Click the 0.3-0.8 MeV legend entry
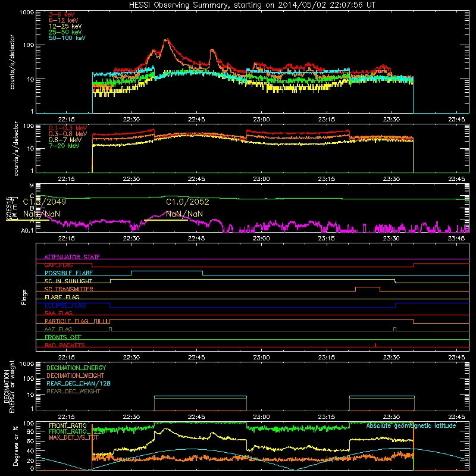Image resolution: width=476 pixels, height=476 pixels. (68, 134)
